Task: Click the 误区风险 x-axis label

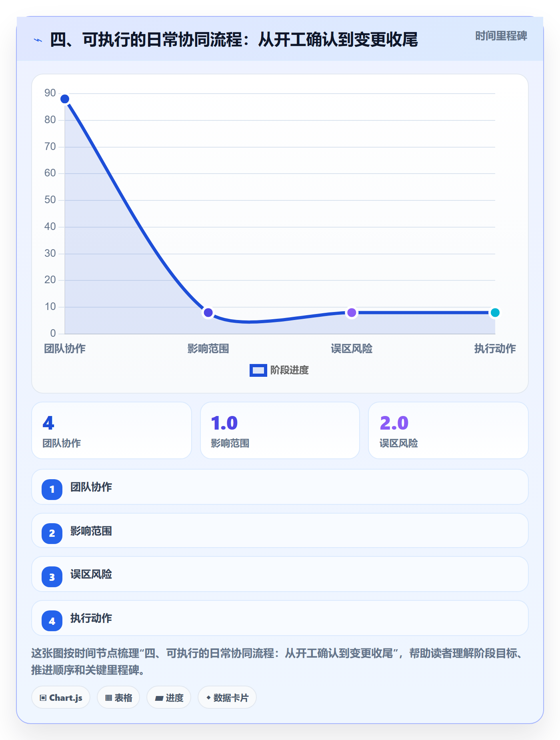Action: point(352,348)
